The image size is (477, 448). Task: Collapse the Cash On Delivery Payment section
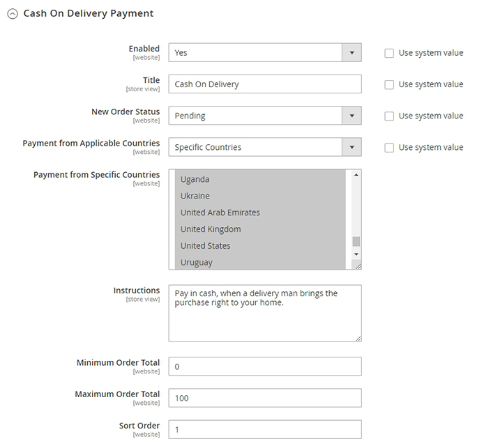[x=12, y=14]
